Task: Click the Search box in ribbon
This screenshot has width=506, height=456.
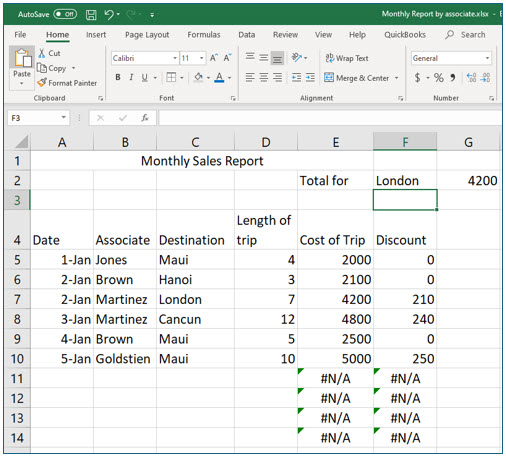Action: [x=465, y=35]
